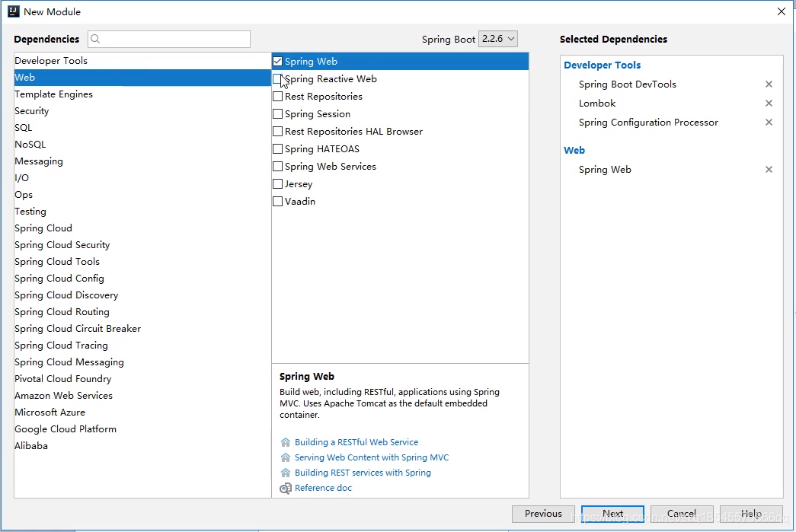This screenshot has height=532, width=796.
Task: Choose Pivotal Cloud Foundry category
Action: coord(142,379)
